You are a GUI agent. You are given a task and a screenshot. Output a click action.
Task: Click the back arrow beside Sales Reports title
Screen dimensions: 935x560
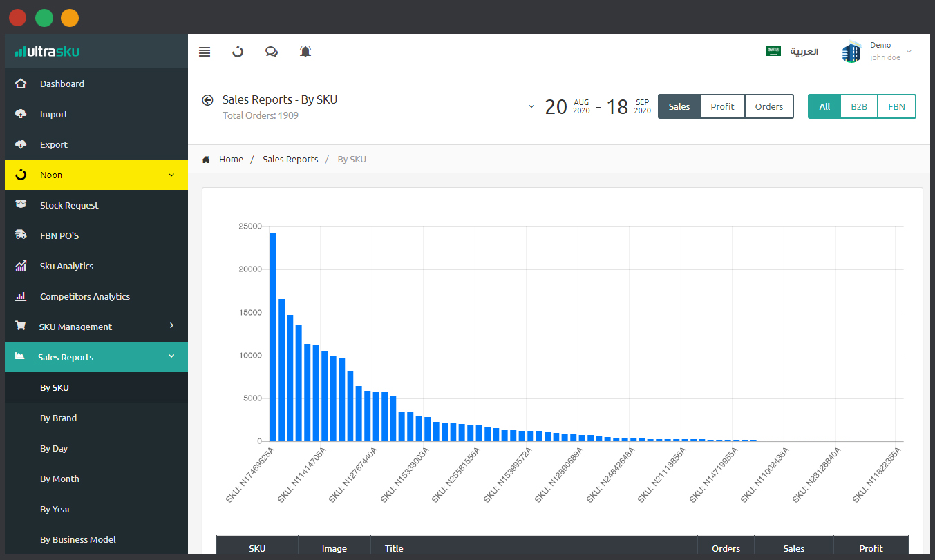coord(207,100)
